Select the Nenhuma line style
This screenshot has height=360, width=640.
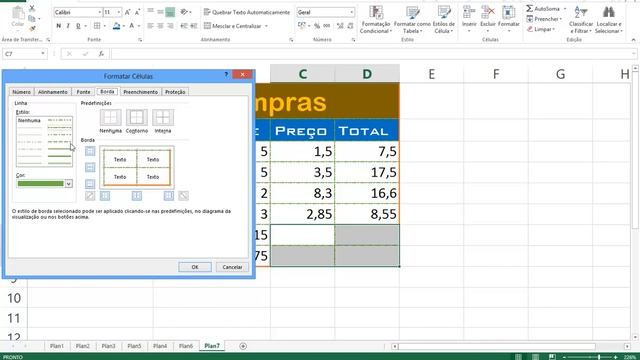(29, 120)
